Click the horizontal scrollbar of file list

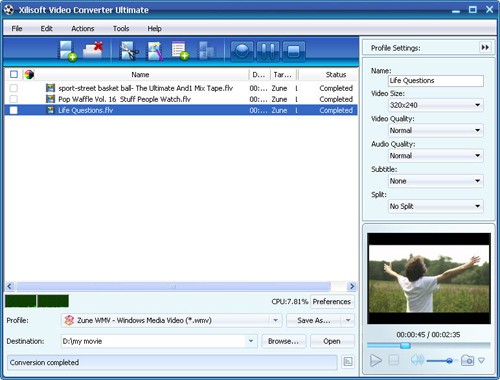click(x=173, y=286)
